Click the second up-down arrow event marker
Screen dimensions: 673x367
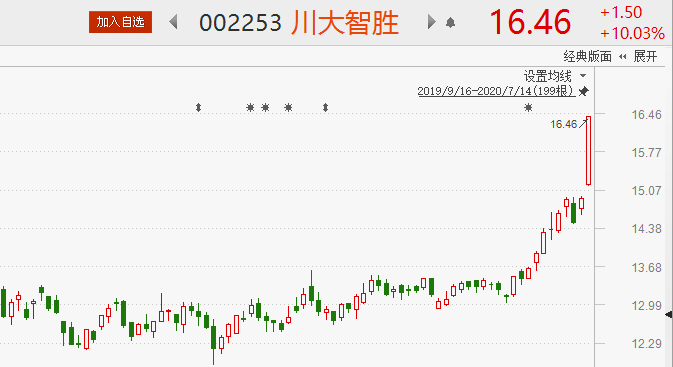coord(325,107)
